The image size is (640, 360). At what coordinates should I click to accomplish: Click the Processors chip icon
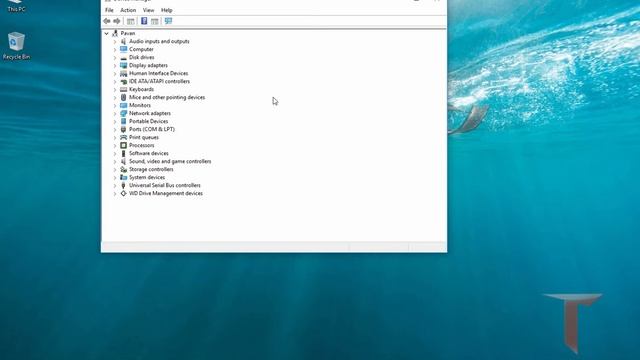(123, 145)
